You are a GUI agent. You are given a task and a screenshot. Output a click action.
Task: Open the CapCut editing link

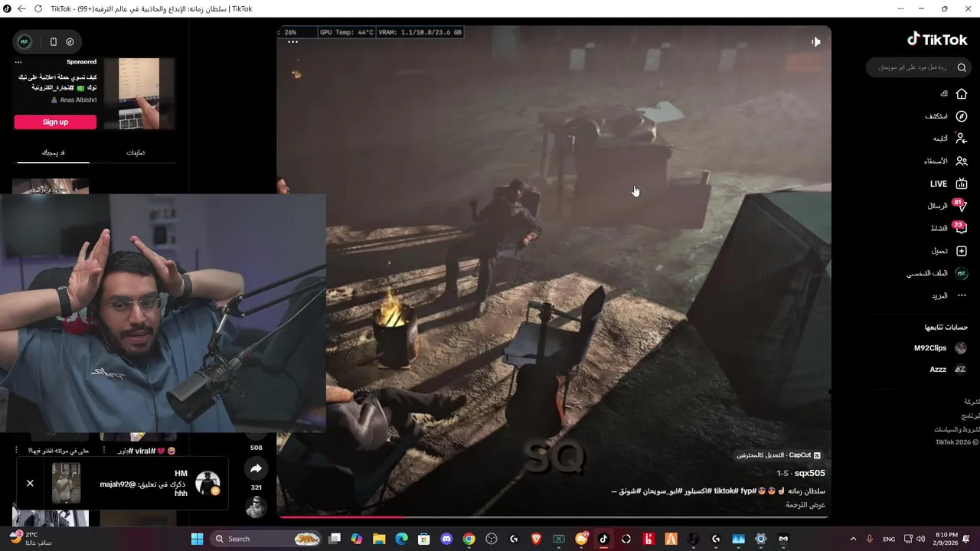click(x=778, y=455)
